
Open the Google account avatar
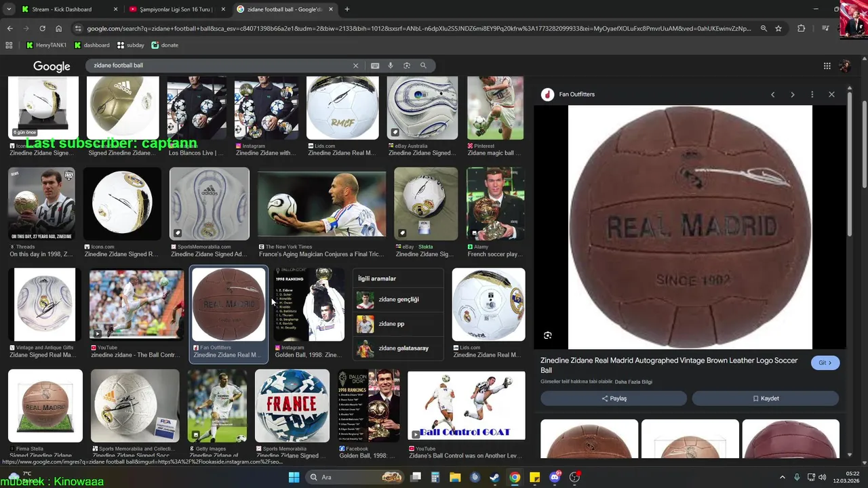tap(845, 66)
